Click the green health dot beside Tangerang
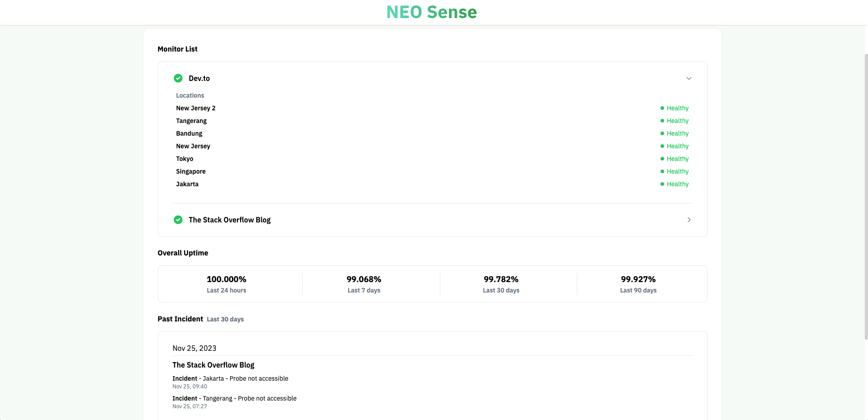 662,121
